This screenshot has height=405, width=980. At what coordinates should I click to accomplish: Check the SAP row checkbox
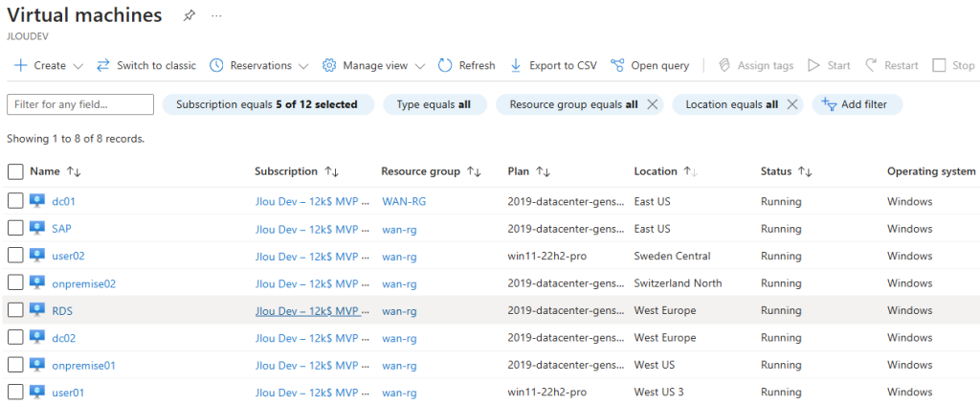(15, 229)
